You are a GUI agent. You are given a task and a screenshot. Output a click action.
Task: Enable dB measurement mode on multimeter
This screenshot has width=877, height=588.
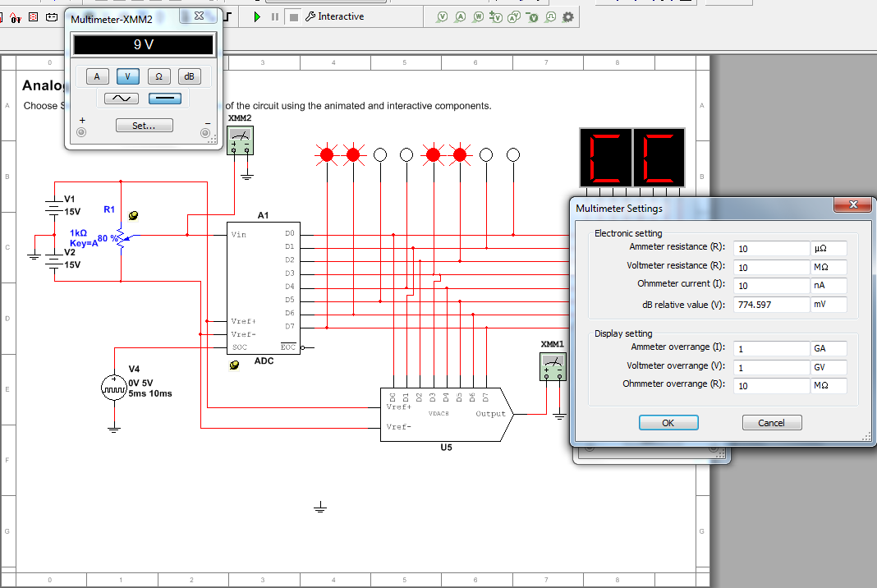pyautogui.click(x=189, y=76)
